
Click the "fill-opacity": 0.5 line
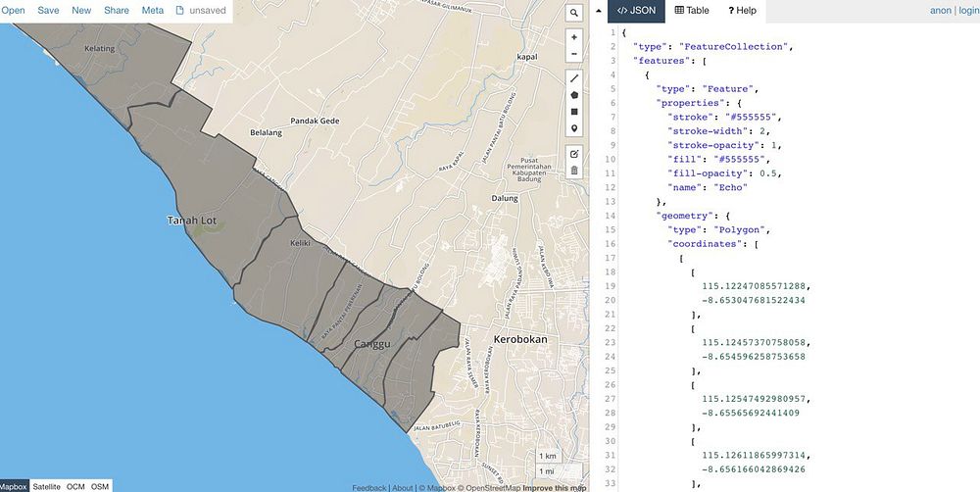[724, 173]
